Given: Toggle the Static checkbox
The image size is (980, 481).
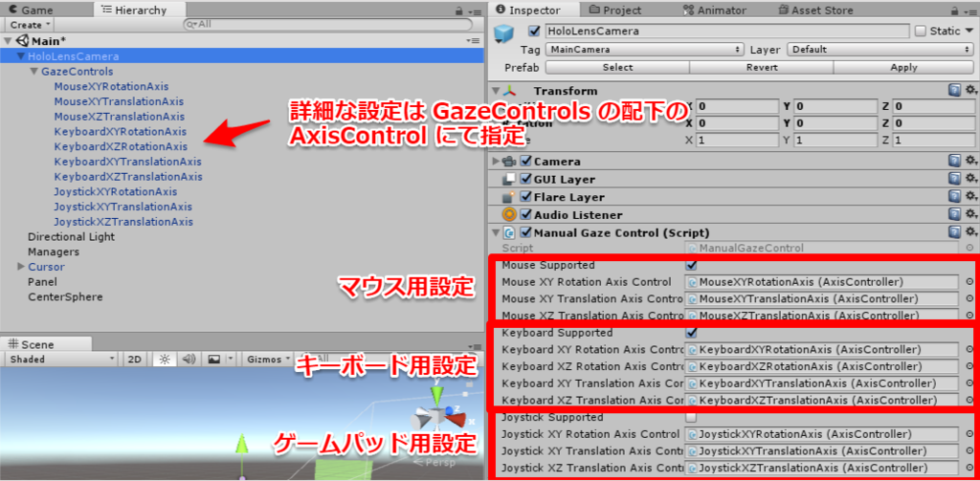Looking at the screenshot, I should [920, 31].
